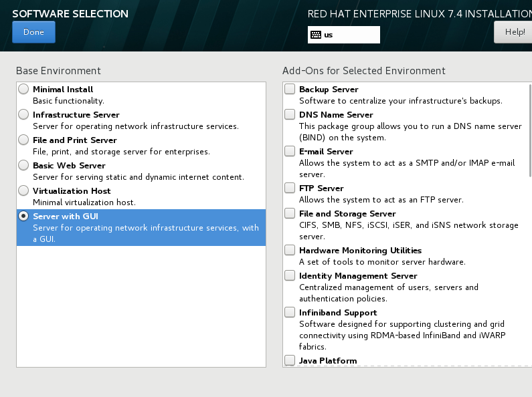Click the add-ons list vertical scrollbar
This screenshot has height=397, width=532.
[x=530, y=130]
